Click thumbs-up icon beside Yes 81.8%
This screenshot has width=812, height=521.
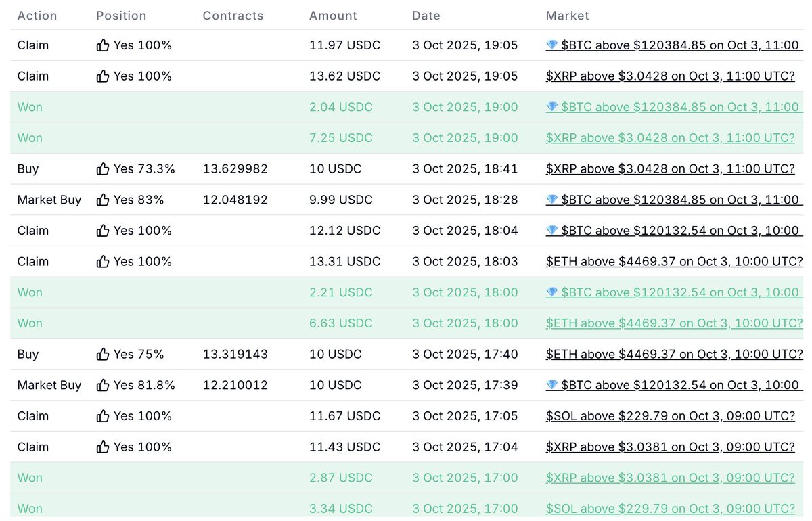pyautogui.click(x=103, y=385)
